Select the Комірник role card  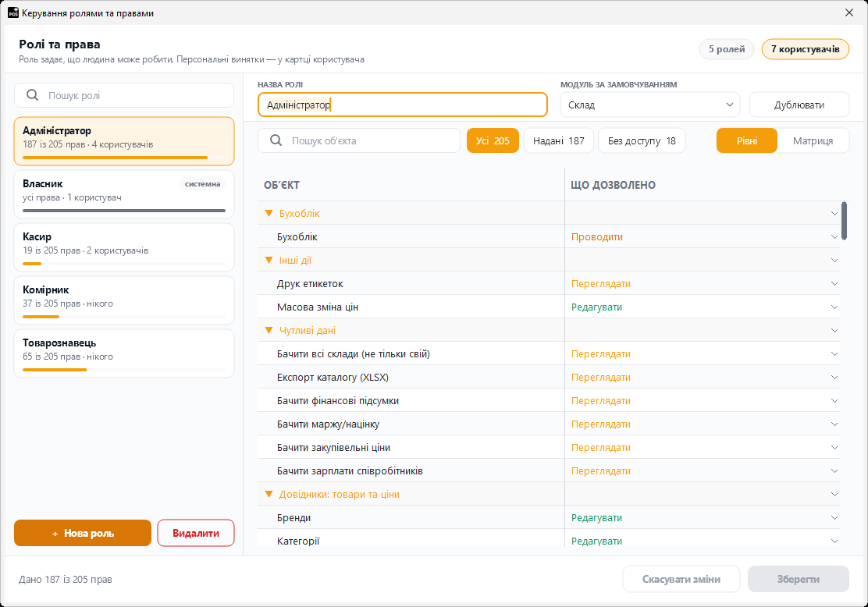tap(124, 300)
